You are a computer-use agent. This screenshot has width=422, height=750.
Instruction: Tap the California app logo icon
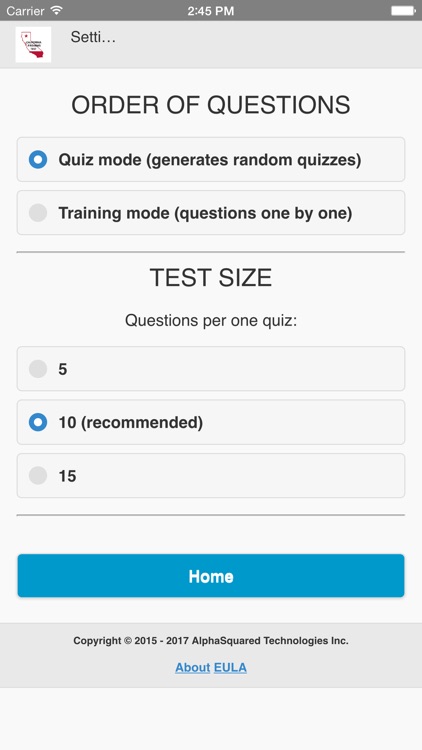33,44
